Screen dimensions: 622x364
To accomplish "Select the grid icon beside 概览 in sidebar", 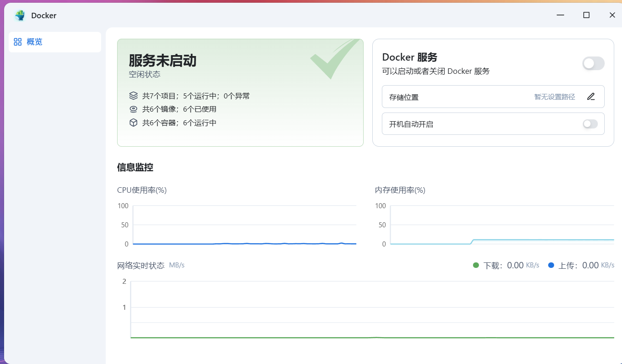I will tap(17, 41).
